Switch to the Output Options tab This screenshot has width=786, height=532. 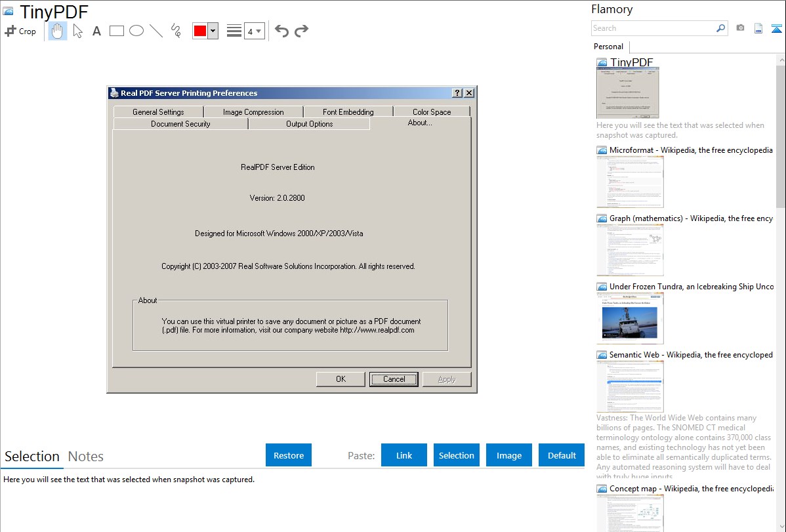click(309, 124)
